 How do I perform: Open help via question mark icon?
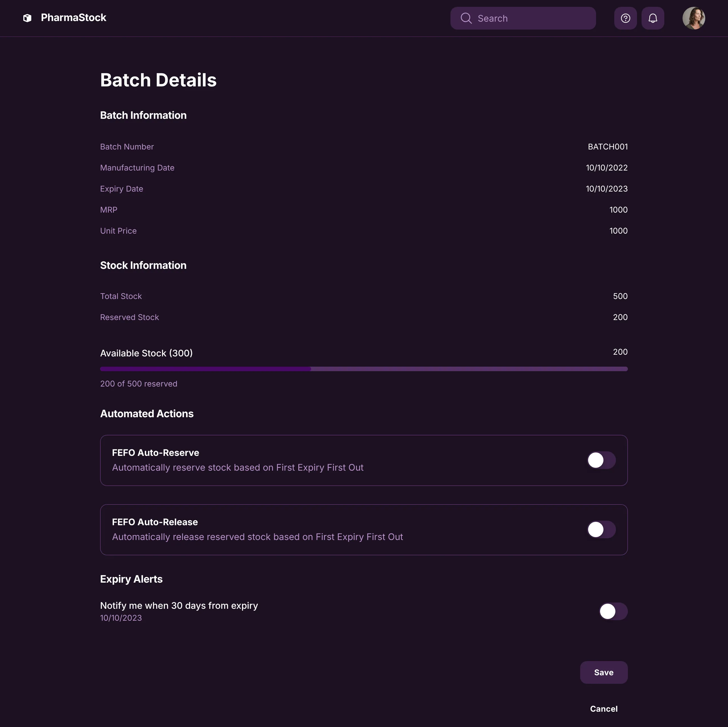tap(626, 18)
